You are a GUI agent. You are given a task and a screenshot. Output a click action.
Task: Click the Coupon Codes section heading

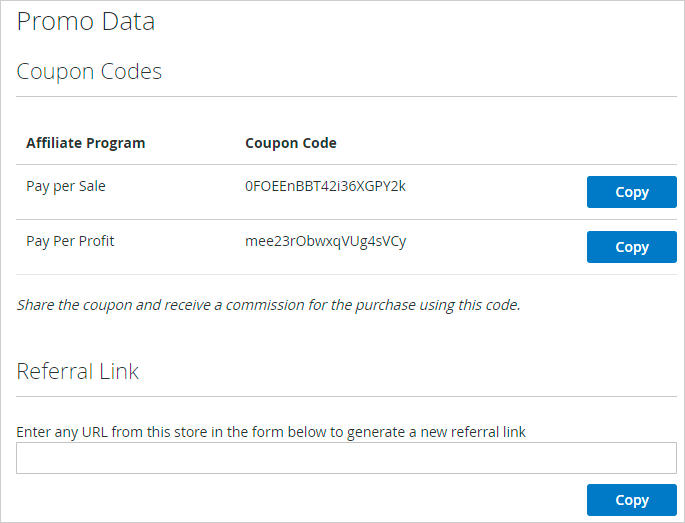[x=89, y=71]
